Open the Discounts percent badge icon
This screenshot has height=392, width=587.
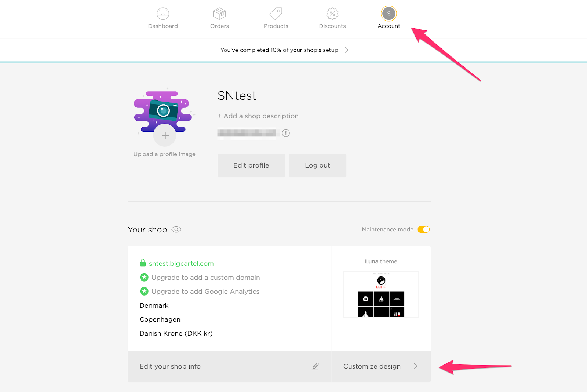(332, 14)
